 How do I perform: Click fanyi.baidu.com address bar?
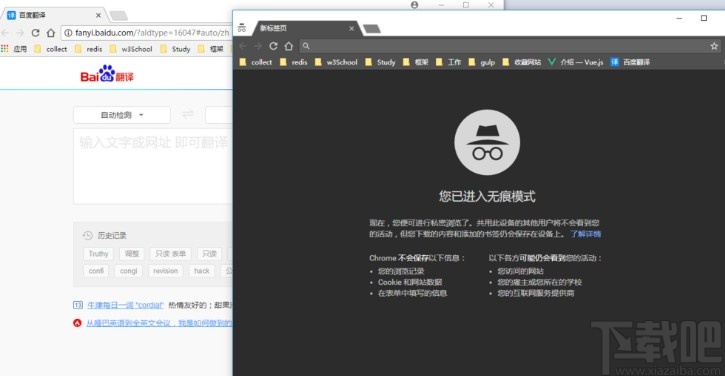147,33
